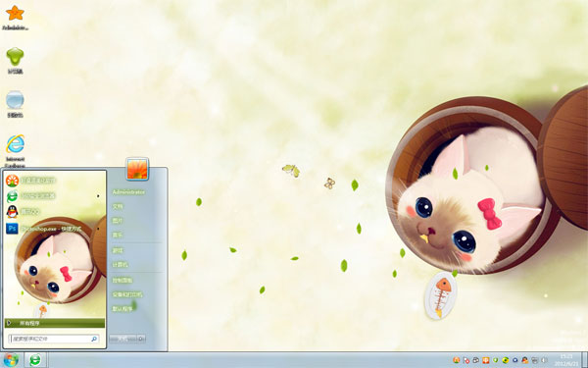The height and width of the screenshot is (368, 588).
Task: Click the orange square tray icon
Action: pyautogui.click(x=486, y=360)
